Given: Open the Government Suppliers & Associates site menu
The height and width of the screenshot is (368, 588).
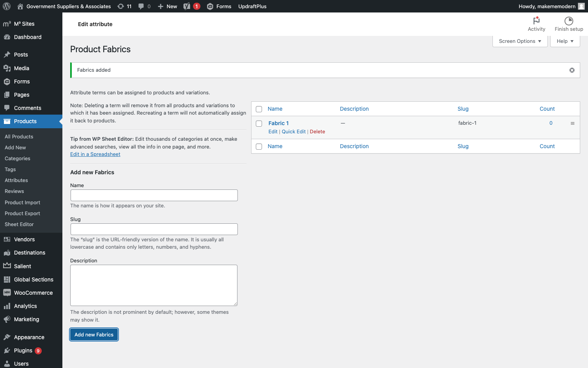Looking at the screenshot, I should 64,6.
